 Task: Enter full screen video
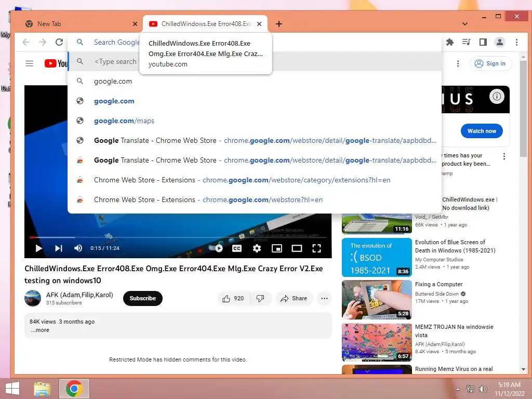click(x=316, y=248)
